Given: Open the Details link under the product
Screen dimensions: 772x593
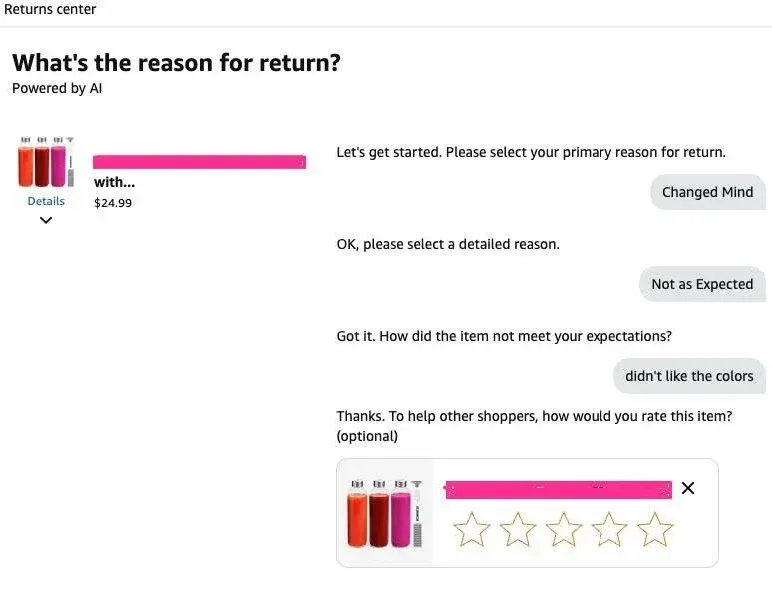Looking at the screenshot, I should tap(46, 201).
